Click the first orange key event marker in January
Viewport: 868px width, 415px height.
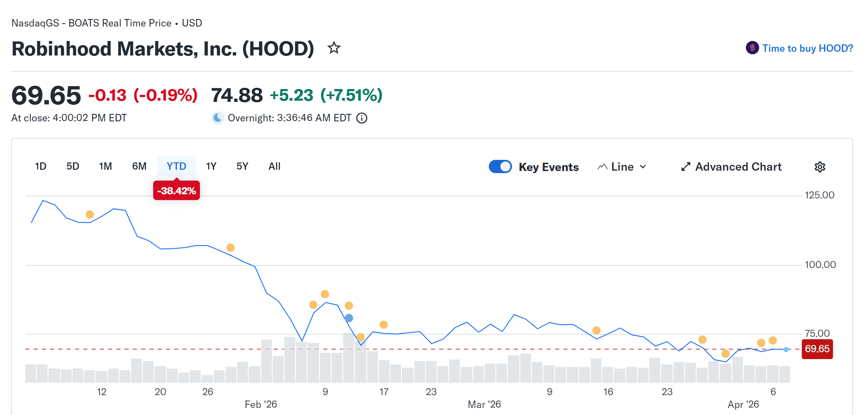(90, 215)
